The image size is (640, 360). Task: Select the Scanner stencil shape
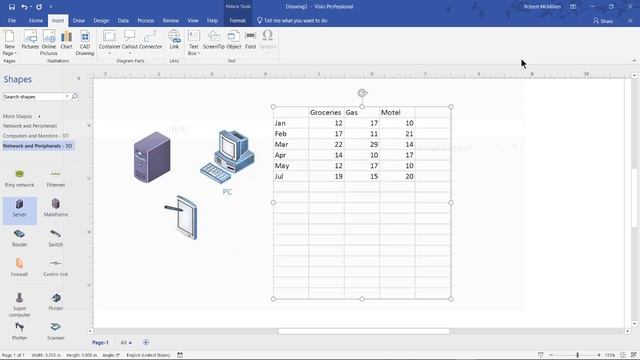(56, 331)
